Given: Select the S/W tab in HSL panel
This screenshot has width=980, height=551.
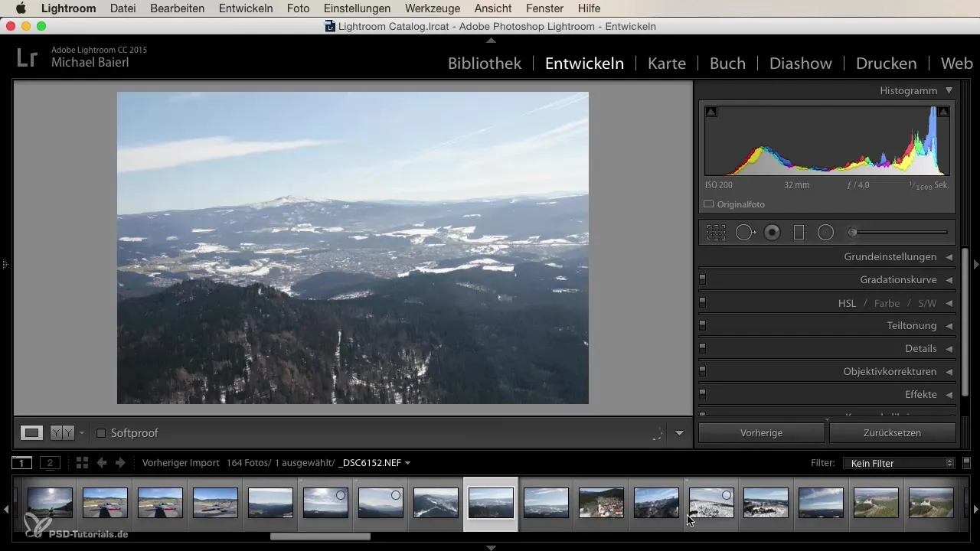Looking at the screenshot, I should pos(927,303).
